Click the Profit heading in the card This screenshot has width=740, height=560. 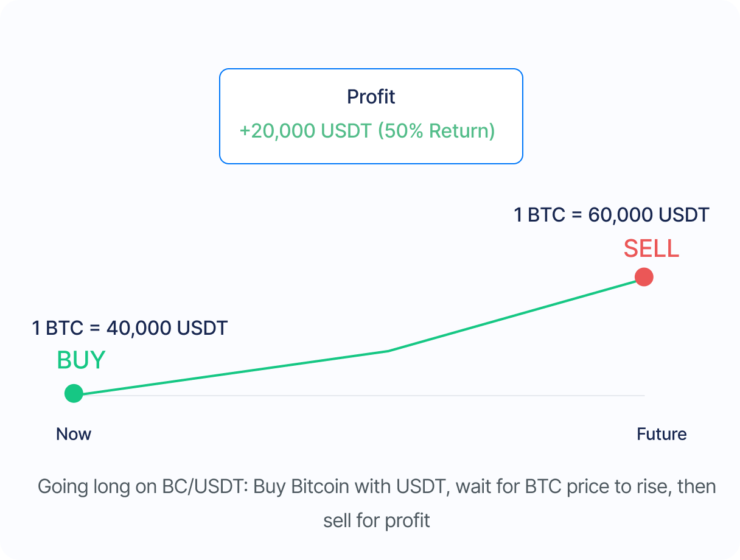click(x=371, y=97)
